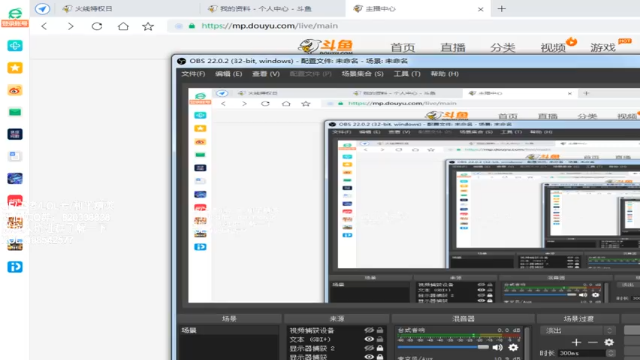This screenshot has height=360, width=640.
Task: Go to Douyu 首页 link
Action: pos(402,47)
